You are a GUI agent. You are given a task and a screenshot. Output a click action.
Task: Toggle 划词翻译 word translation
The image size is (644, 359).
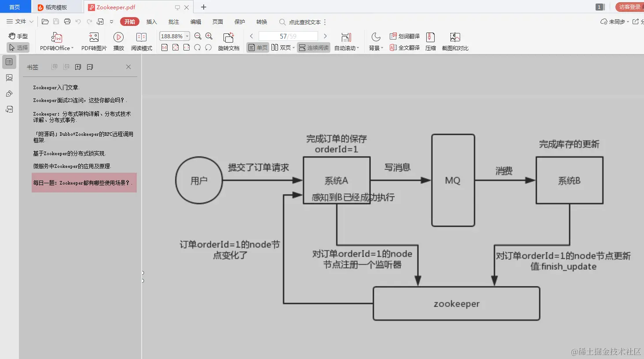(404, 36)
